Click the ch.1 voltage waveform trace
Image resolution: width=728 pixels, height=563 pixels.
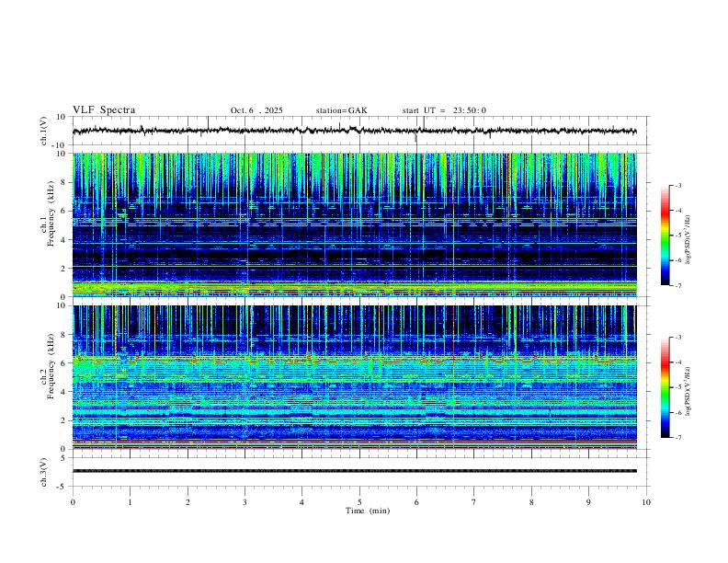click(355, 131)
